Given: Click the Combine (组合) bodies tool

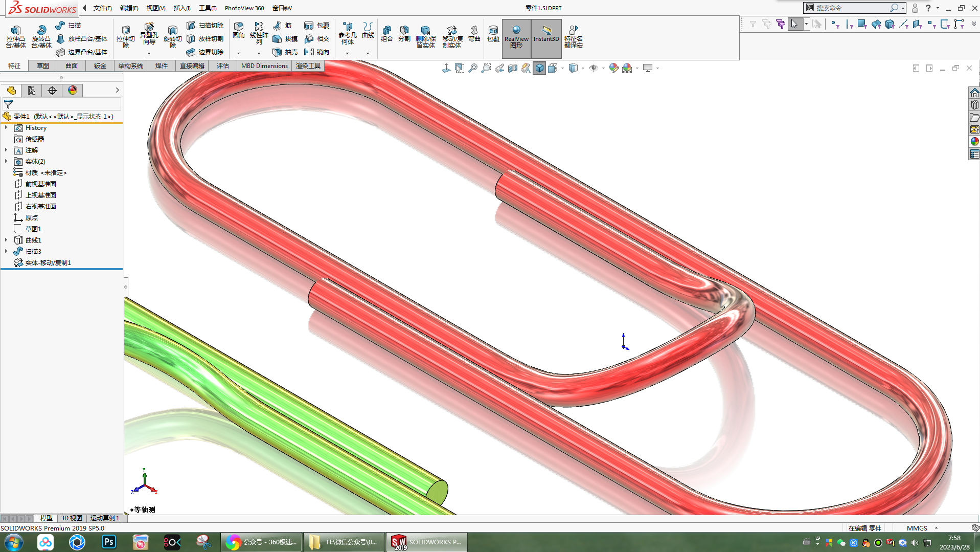Looking at the screenshot, I should point(387,33).
